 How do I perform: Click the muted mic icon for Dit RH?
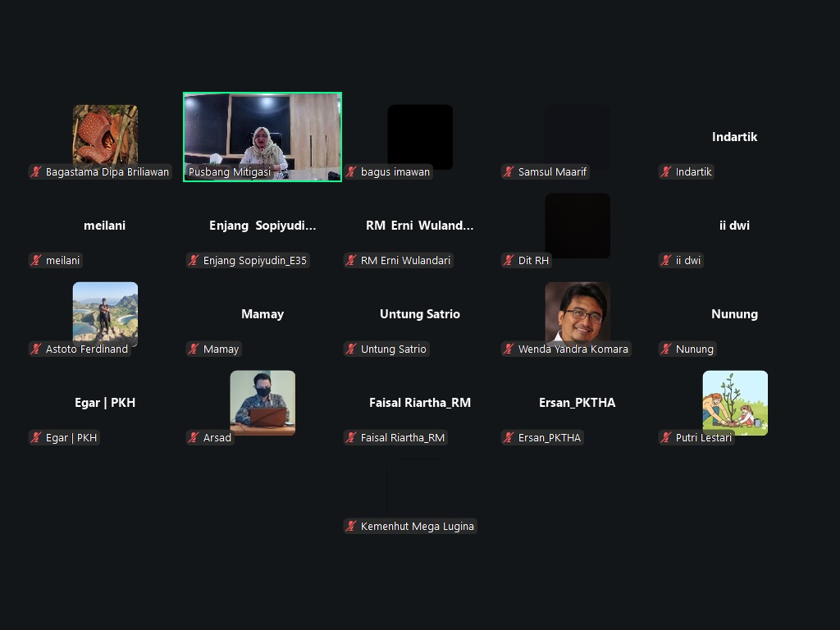(x=509, y=261)
